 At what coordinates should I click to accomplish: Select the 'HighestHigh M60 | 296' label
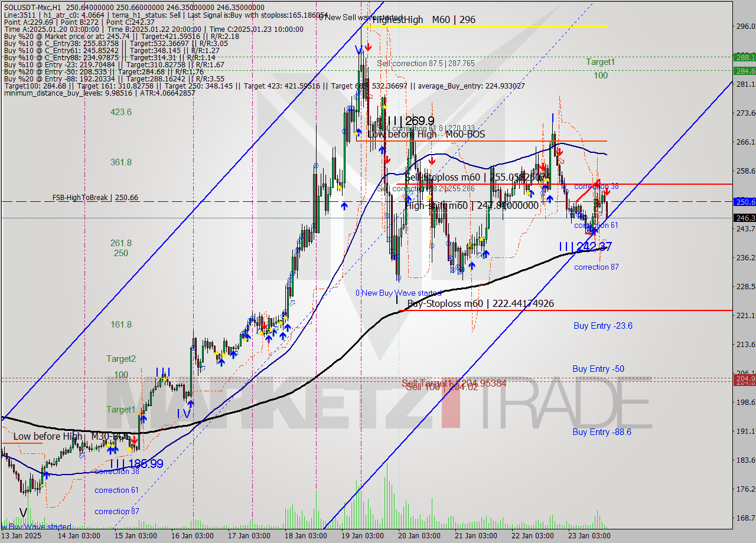[x=423, y=19]
